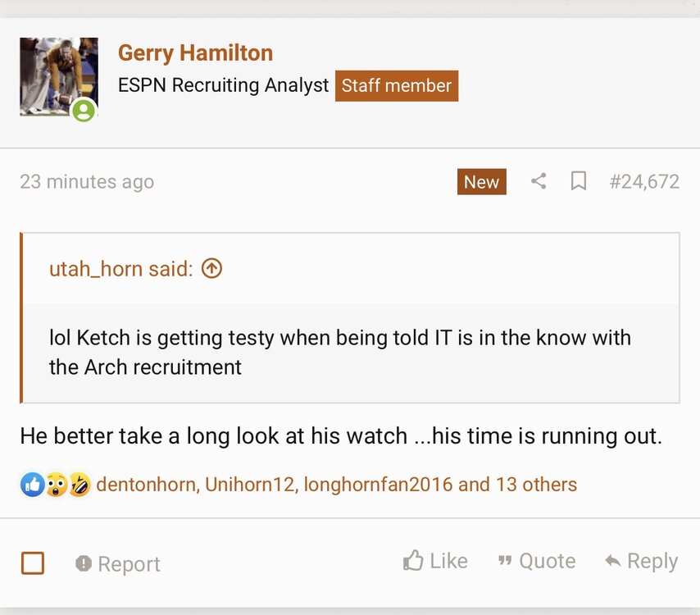Click the thumbs-up reaction emoji
Screen dimensions: 700x615
(32, 485)
